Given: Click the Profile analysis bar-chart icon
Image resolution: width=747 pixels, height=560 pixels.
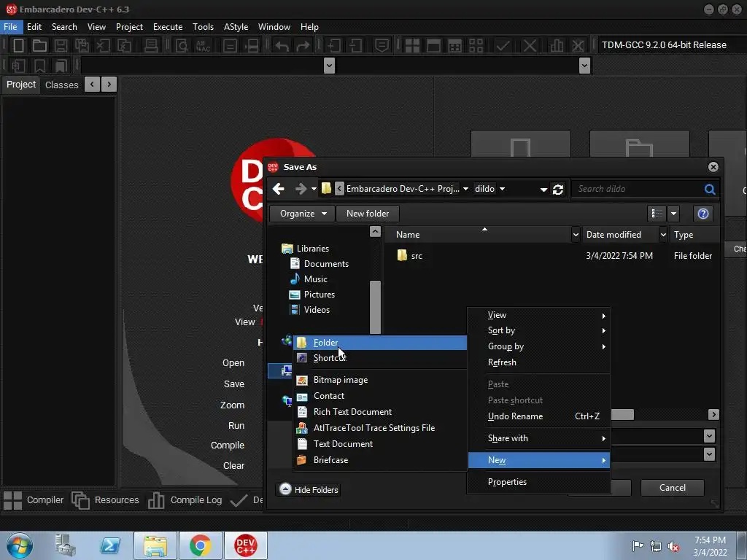Looking at the screenshot, I should coord(557,45).
